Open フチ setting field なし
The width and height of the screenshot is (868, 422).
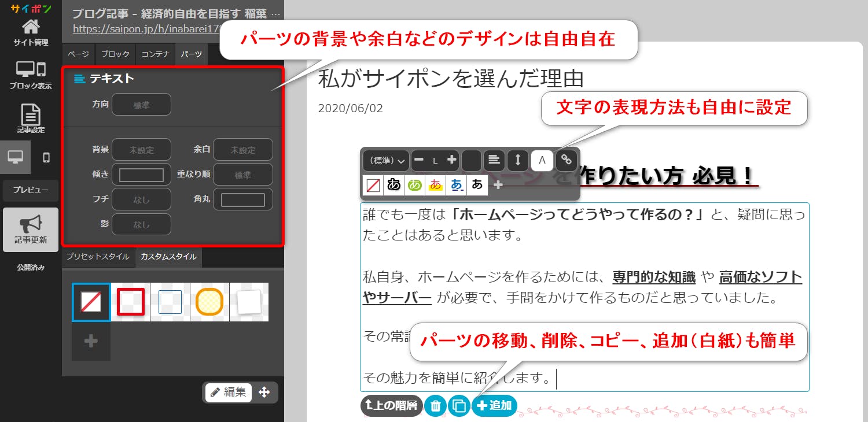(x=141, y=199)
